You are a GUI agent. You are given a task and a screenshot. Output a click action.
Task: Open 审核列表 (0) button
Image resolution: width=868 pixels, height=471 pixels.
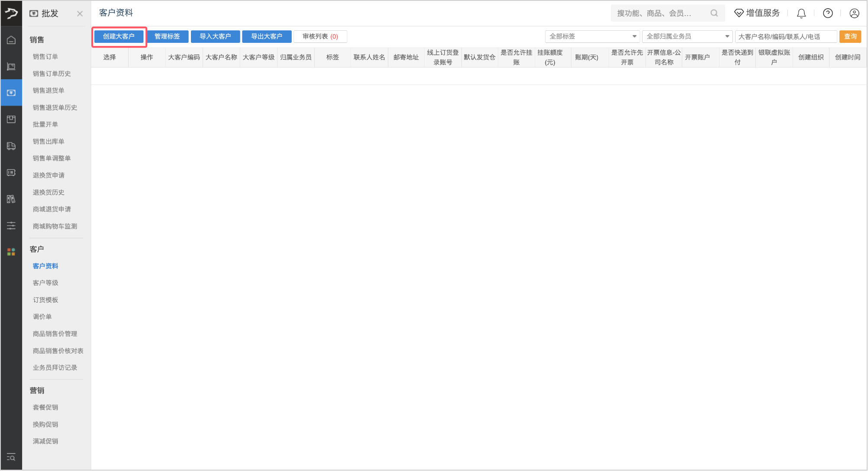pos(320,36)
